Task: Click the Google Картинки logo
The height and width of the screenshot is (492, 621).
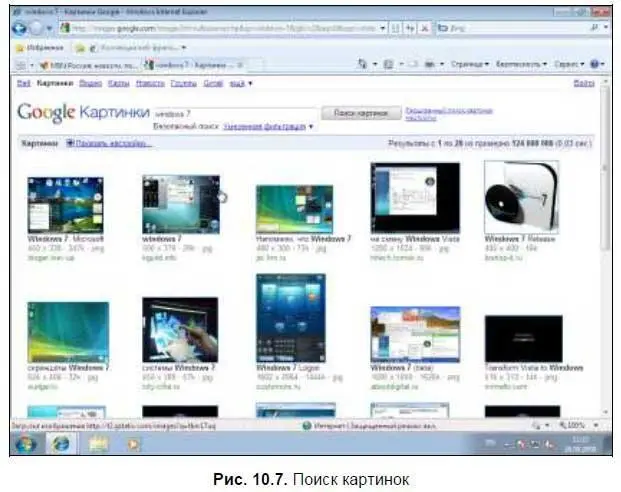Action: [83, 113]
